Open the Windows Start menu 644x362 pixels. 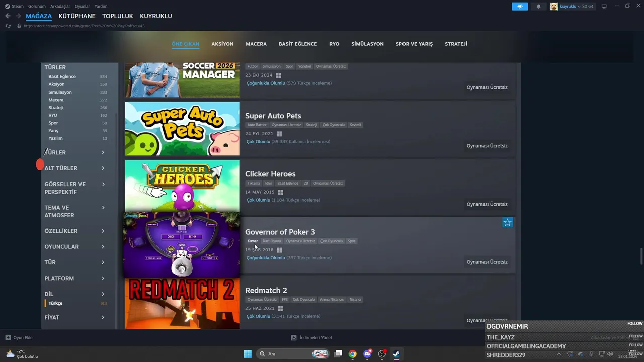[x=248, y=354]
